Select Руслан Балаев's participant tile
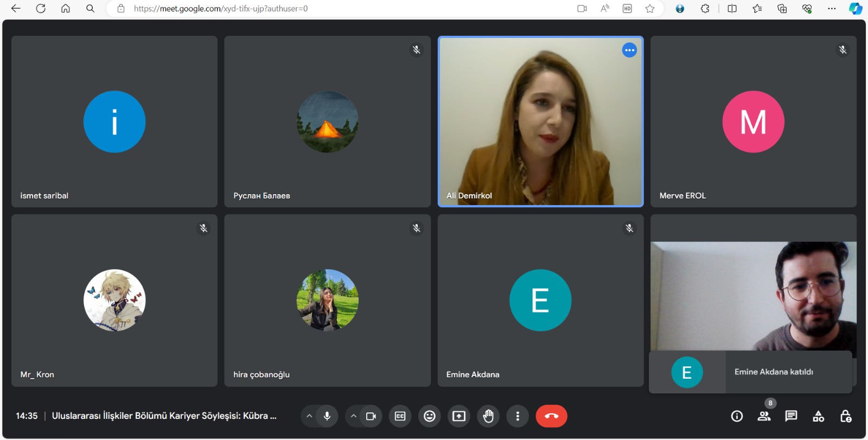This screenshot has height=440, width=868. tap(327, 122)
